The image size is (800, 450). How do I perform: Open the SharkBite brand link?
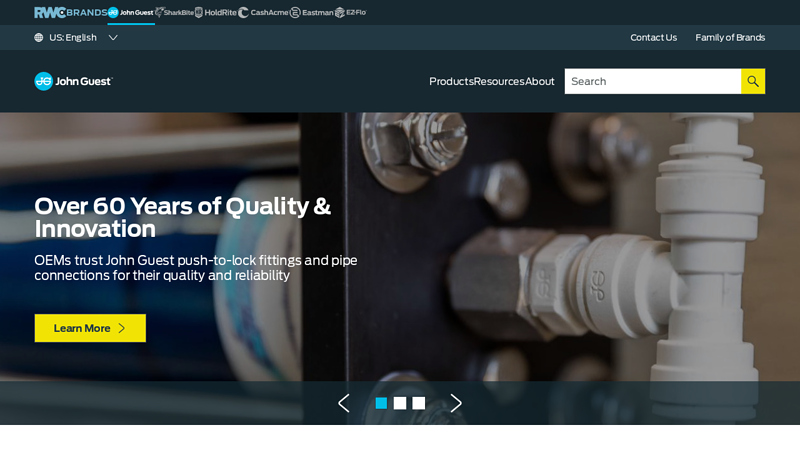[x=174, y=12]
